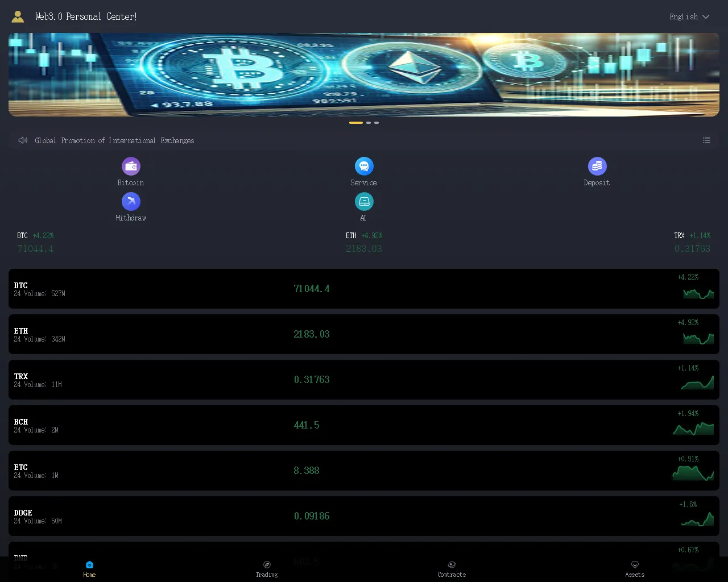Open the Service chat icon

point(364,167)
